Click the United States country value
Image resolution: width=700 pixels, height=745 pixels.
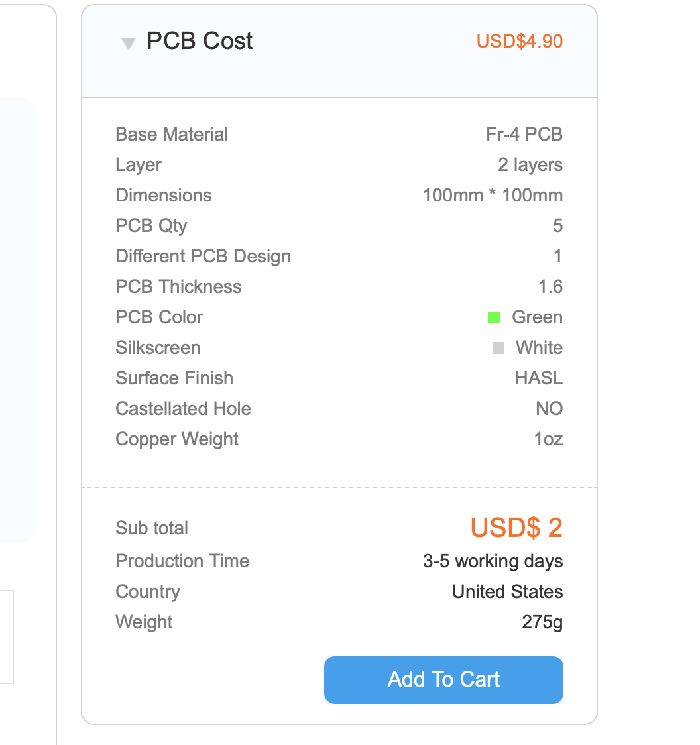[x=507, y=592]
